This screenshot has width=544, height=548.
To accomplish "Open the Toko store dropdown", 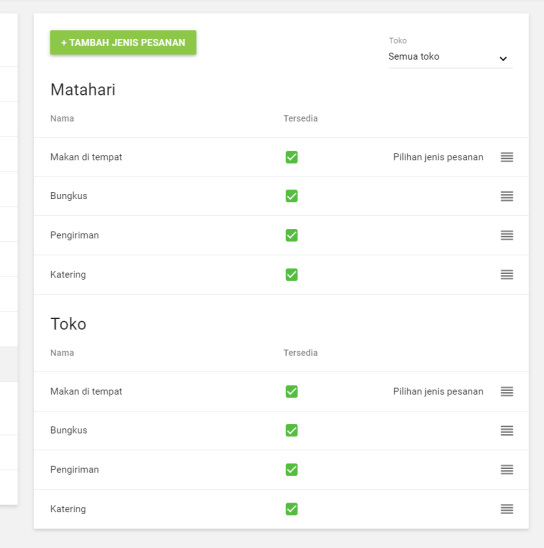I will point(450,57).
